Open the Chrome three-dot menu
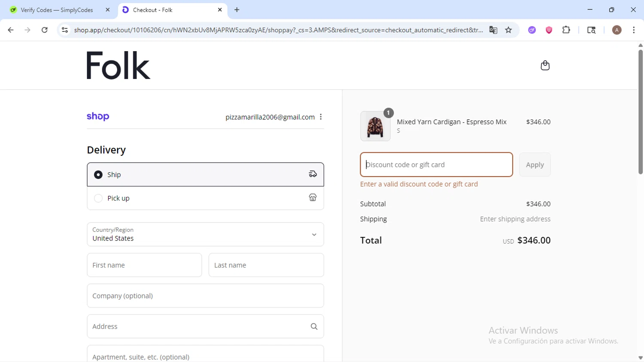 pos(634,30)
